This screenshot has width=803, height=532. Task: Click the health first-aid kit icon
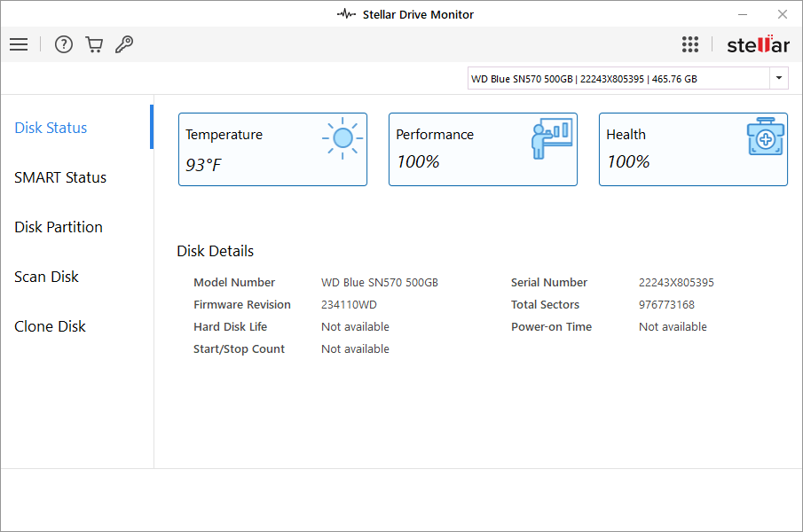765,137
